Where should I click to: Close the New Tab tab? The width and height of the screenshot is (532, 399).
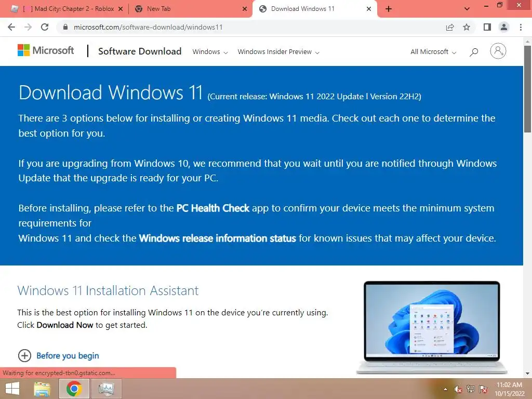245,9
